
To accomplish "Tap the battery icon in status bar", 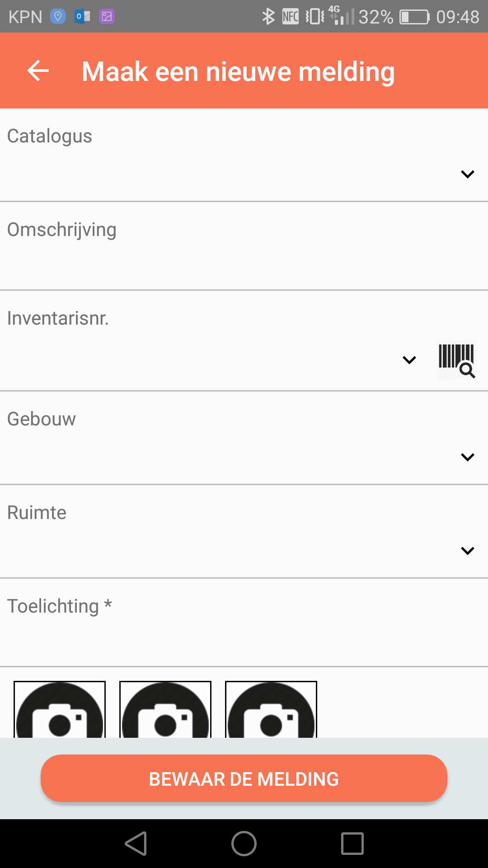I will coord(414,17).
